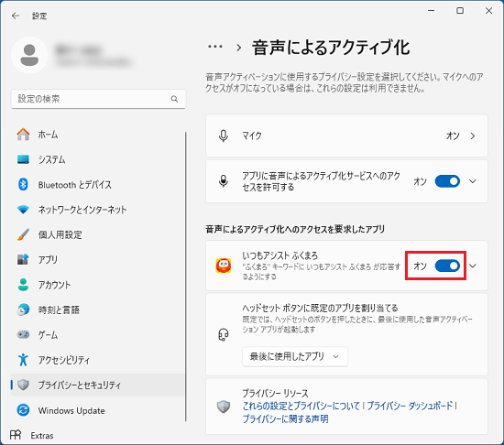This screenshot has height=445, width=504.
Task: Click the ホーム house icon
Action: tap(23, 135)
